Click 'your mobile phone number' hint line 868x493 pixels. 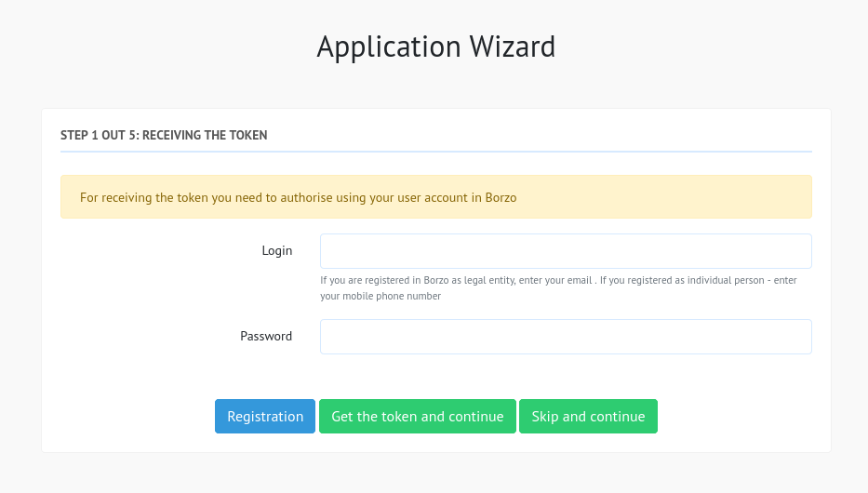[x=381, y=296]
